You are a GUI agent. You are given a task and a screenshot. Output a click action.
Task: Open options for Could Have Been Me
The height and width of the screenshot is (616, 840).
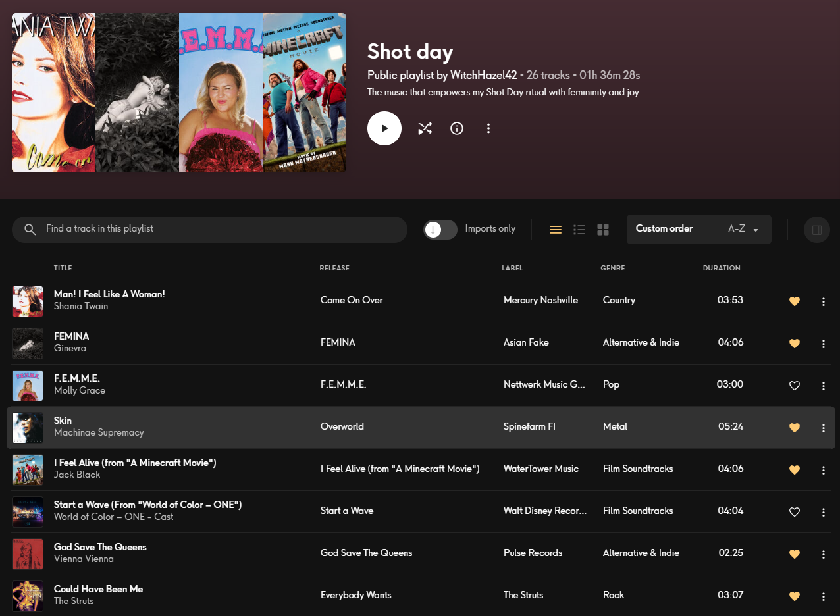click(x=824, y=596)
